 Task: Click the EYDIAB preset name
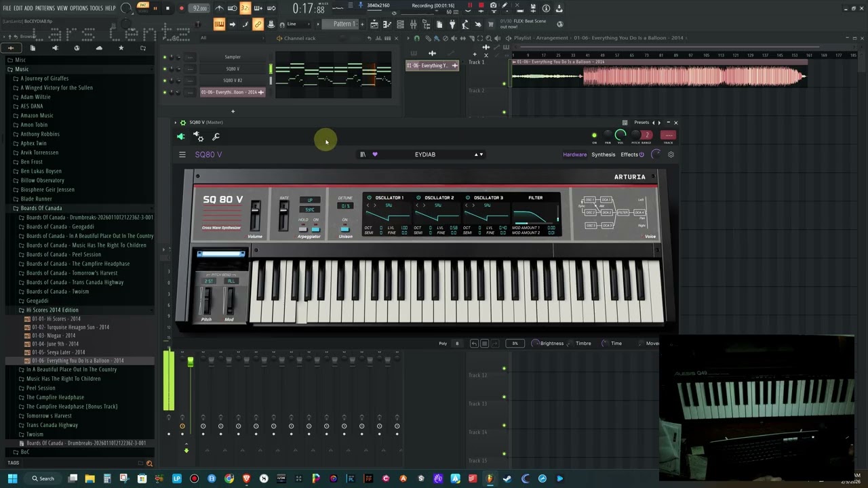pyautogui.click(x=425, y=155)
